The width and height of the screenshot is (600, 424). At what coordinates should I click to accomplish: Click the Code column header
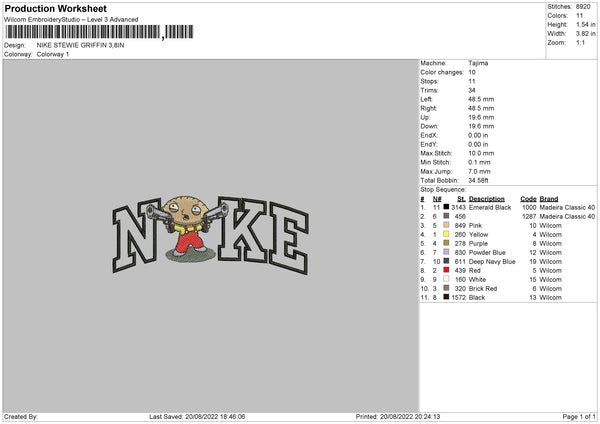pos(528,199)
